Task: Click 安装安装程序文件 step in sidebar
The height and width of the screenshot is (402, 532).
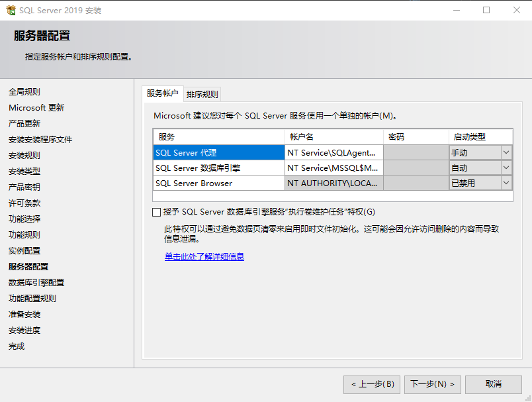Action: pyautogui.click(x=40, y=140)
